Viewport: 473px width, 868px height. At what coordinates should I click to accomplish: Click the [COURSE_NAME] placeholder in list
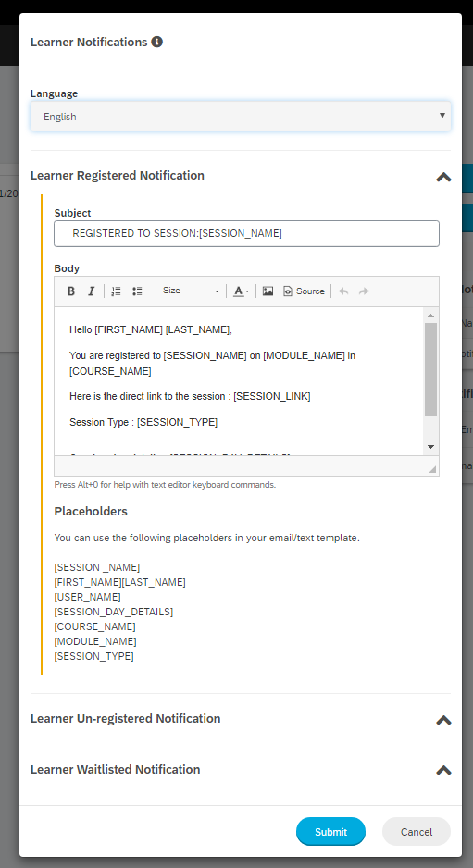click(94, 626)
